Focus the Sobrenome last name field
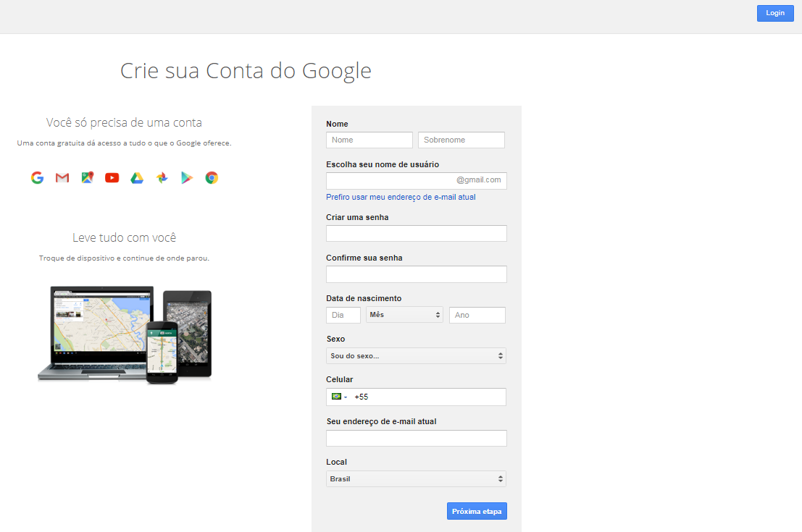This screenshot has width=802, height=532. (461, 140)
